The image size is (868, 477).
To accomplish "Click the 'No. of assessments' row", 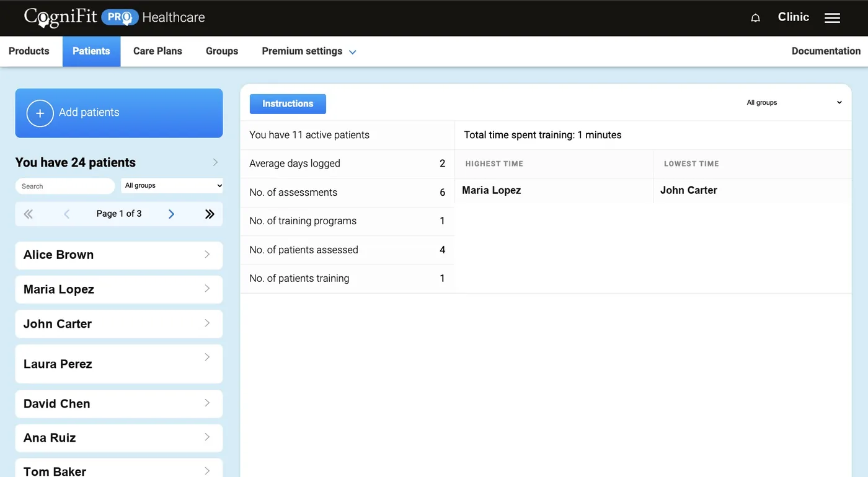I will 347,193.
